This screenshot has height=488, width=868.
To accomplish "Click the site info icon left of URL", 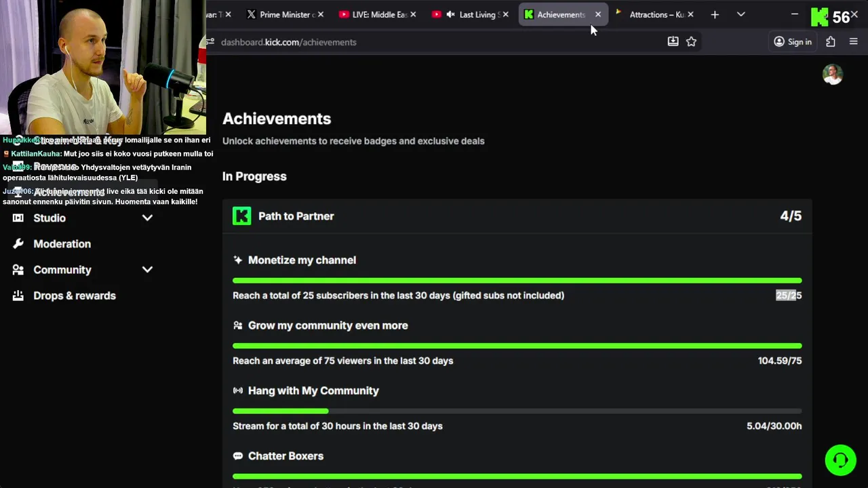I will (210, 42).
